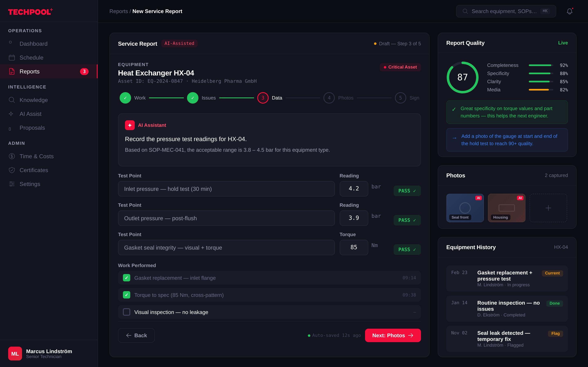The height and width of the screenshot is (367, 588).
Task: Open the Seal front photo thumbnail
Action: coord(465,208)
